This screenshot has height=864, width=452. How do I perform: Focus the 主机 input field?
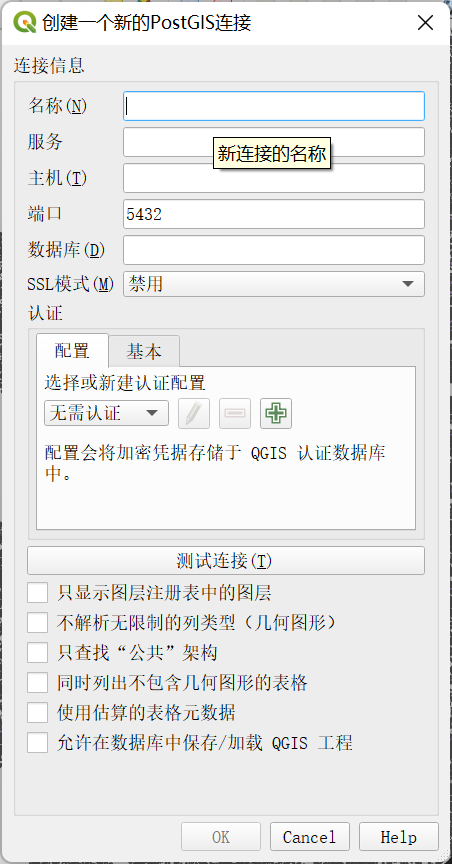coord(274,178)
